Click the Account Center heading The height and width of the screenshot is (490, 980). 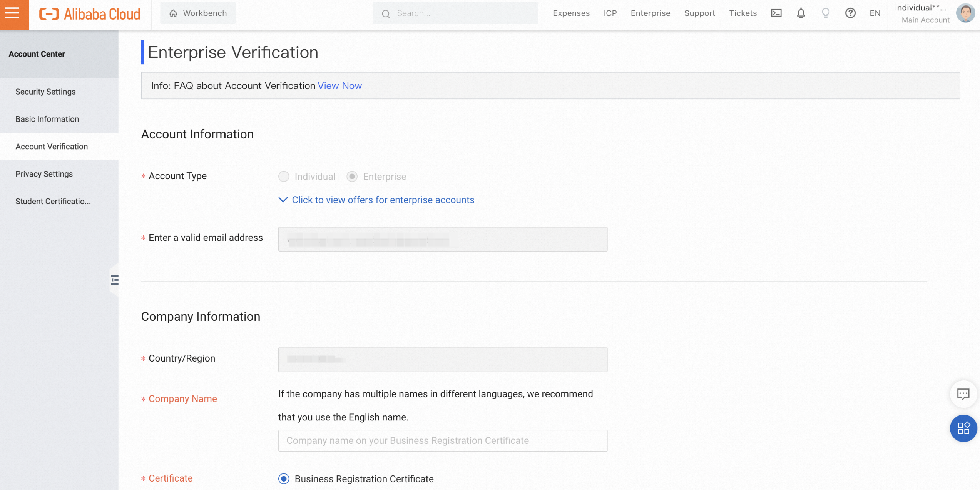37,54
